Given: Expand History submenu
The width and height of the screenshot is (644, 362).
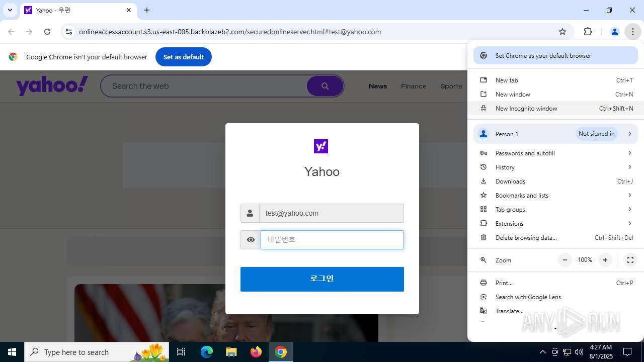Looking at the screenshot, I should [555, 167].
